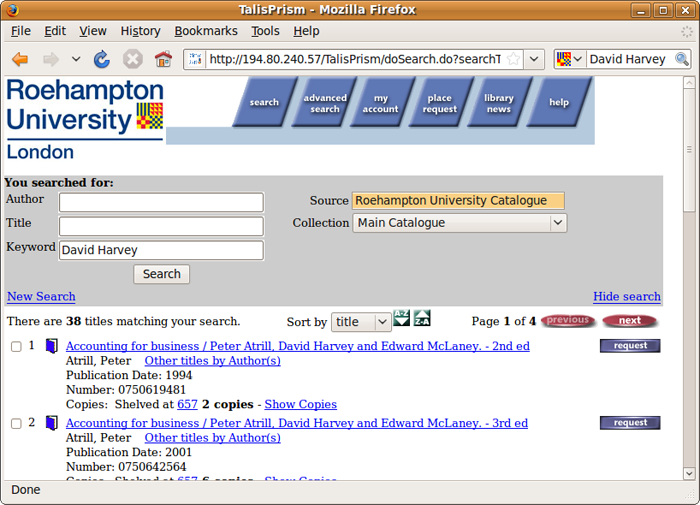This screenshot has height=505, width=700.
Task: Click the vertical scrollbar thumb
Action: tap(689, 150)
